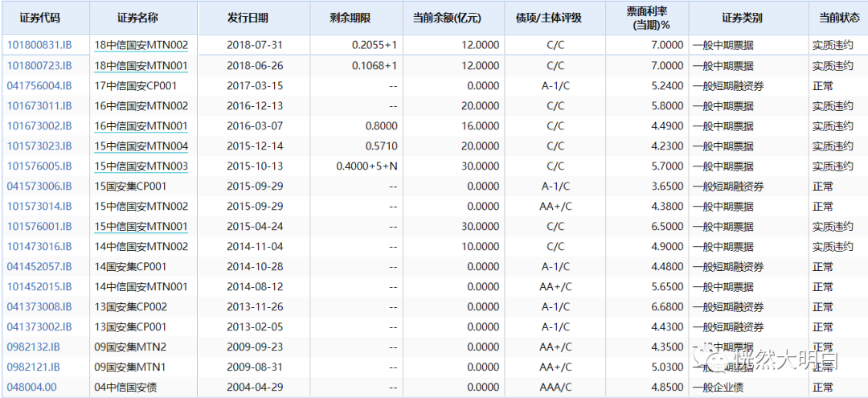Select bond name 15中信国安MTN003
The height and width of the screenshot is (398, 868).
click(141, 166)
